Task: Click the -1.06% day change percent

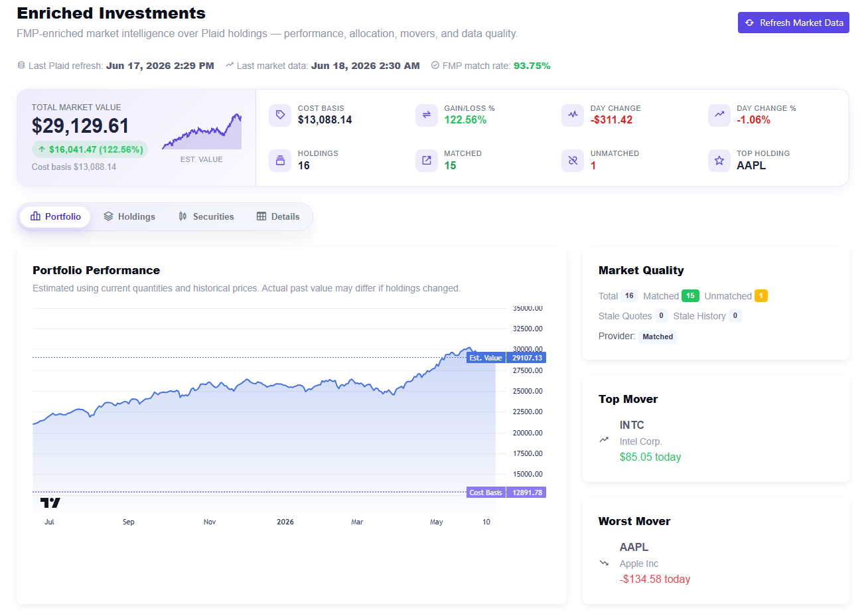Action: click(754, 120)
